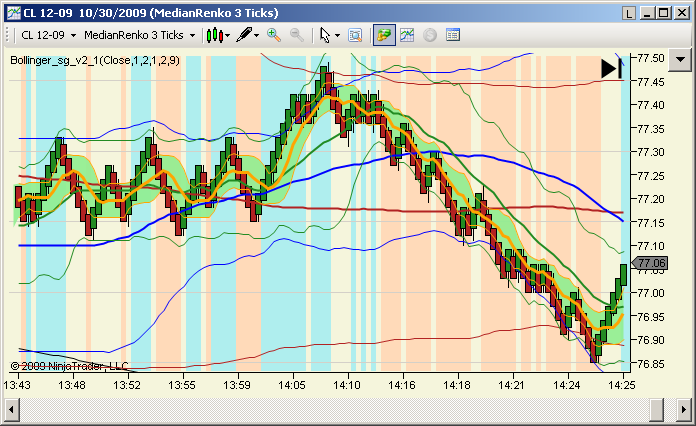Viewport: 696px width, 426px height.
Task: Click the greyed zoom out magnifier icon
Action: click(x=297, y=35)
